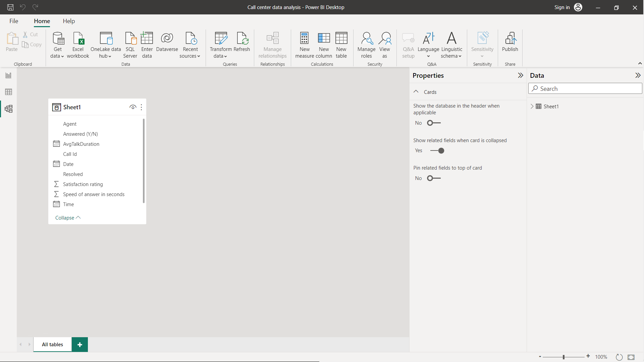The width and height of the screenshot is (644, 362).
Task: Select the Help ribbon tab
Action: click(x=69, y=21)
